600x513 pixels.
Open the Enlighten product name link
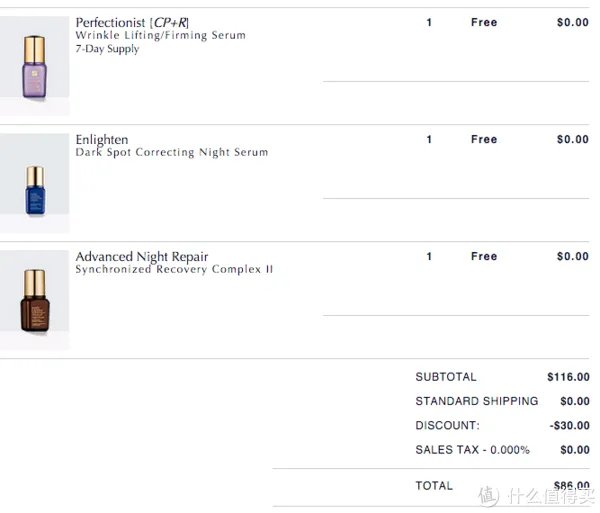pos(102,139)
